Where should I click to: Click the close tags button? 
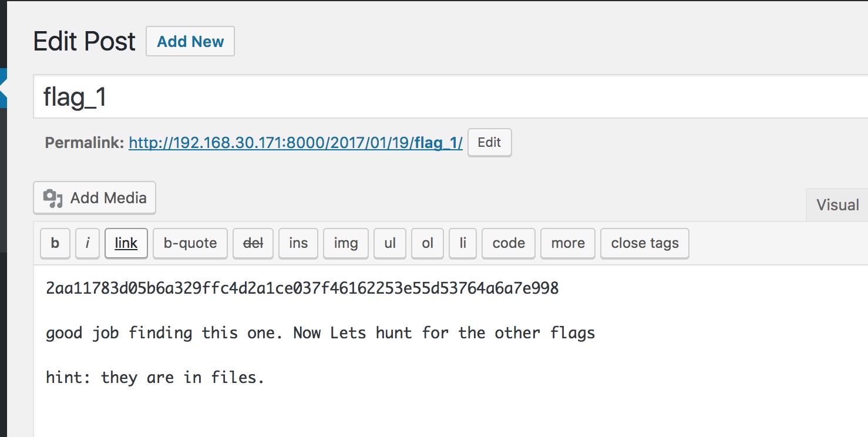(645, 243)
